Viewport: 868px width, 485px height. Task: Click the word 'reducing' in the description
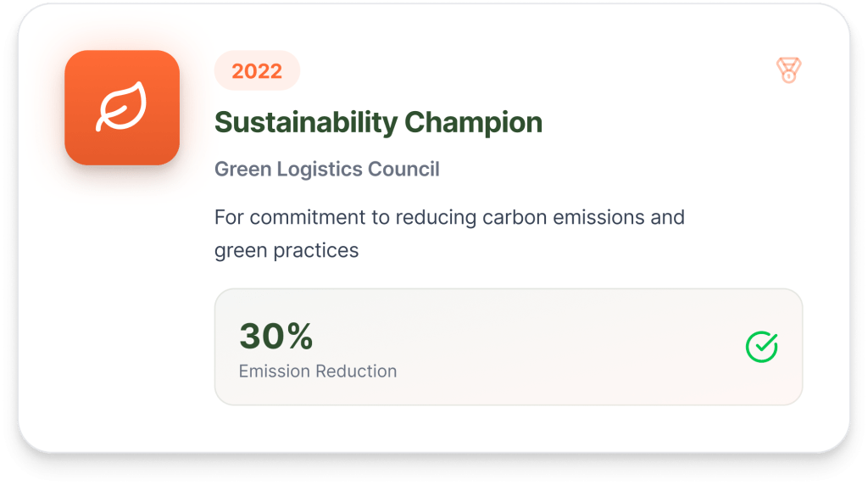pos(435,217)
